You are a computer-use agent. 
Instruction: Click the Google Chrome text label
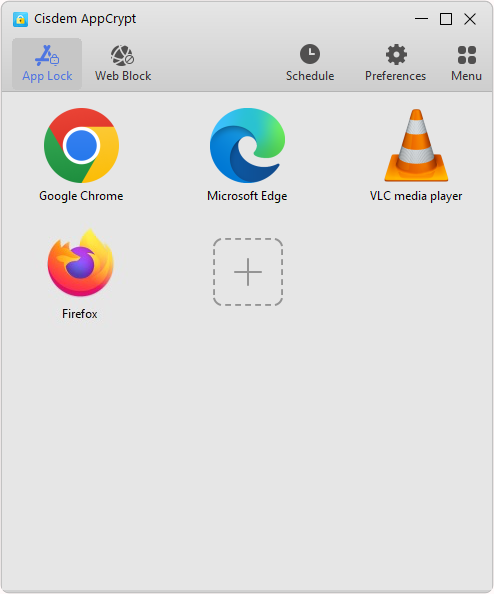[81, 196]
